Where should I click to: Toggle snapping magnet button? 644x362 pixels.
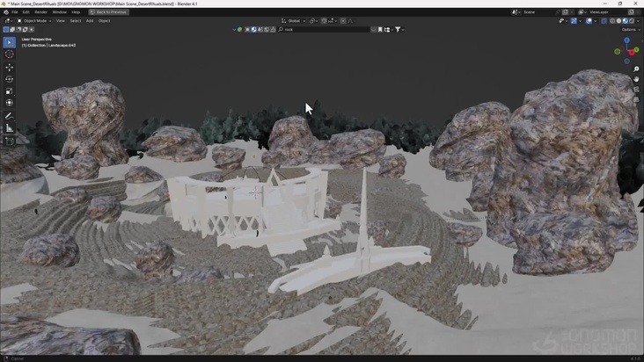pos(324,20)
